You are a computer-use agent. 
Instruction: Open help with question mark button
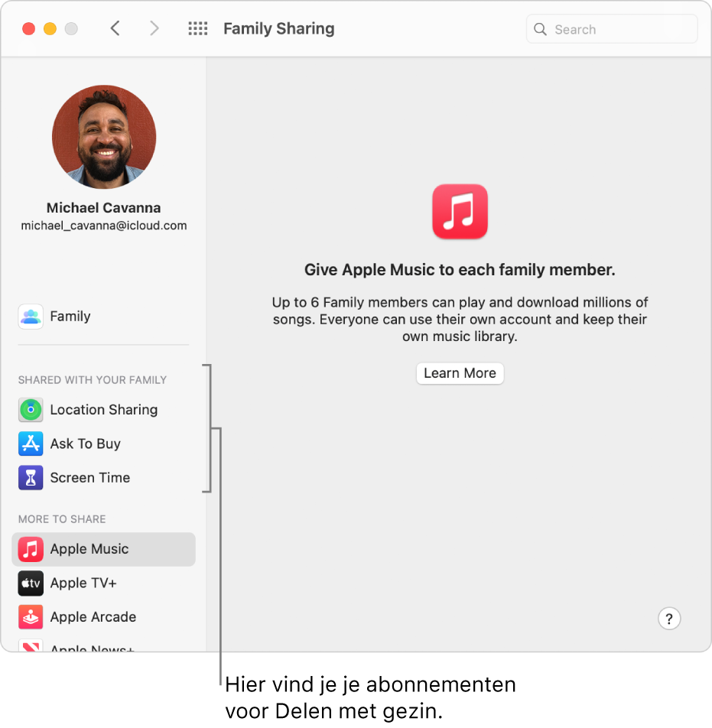click(669, 619)
